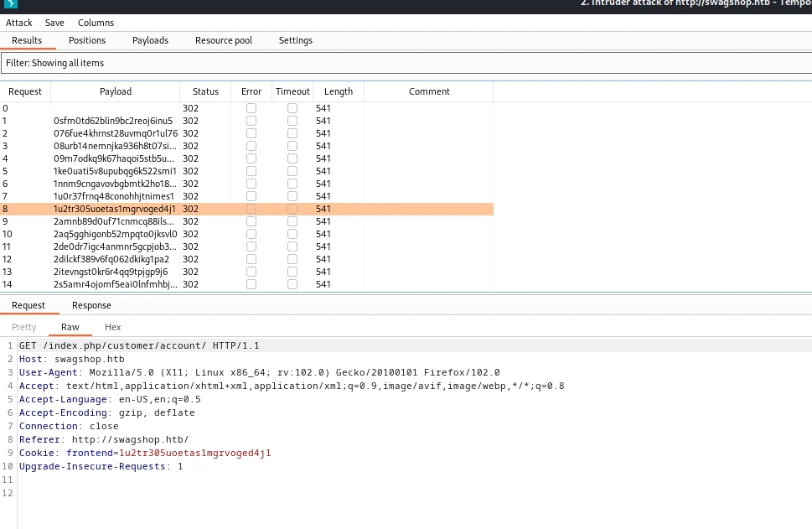Select payload 09m7odkq9k67haqoi5stb5u... row

246,158
